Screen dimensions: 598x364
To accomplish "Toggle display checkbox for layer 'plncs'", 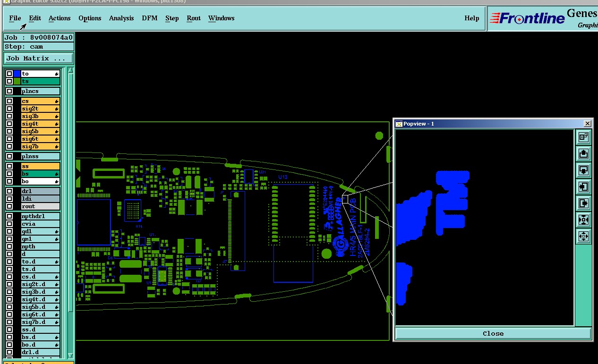I will [9, 91].
